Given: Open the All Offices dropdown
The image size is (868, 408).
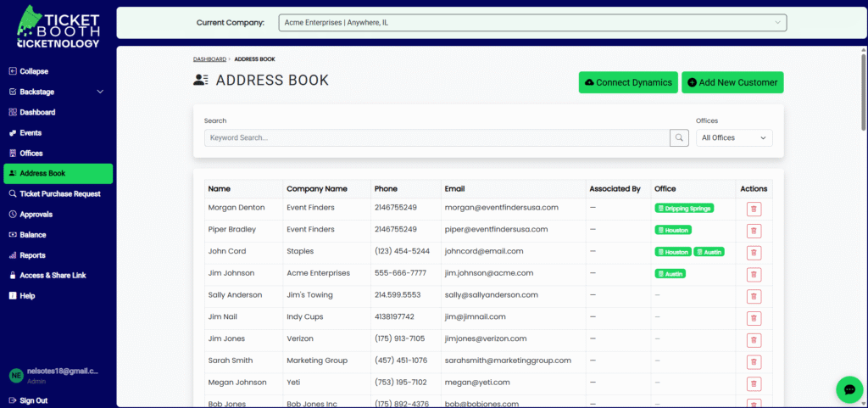Looking at the screenshot, I should [734, 138].
